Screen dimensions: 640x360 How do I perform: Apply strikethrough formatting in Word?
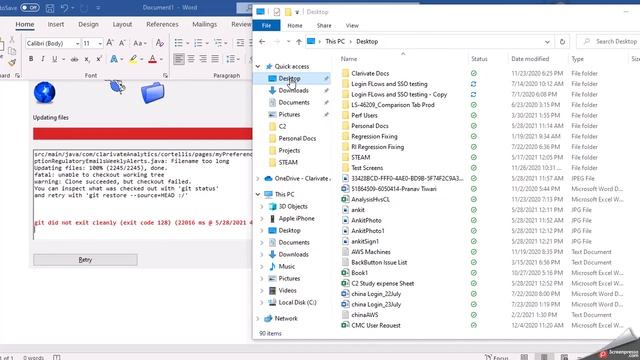click(x=74, y=59)
